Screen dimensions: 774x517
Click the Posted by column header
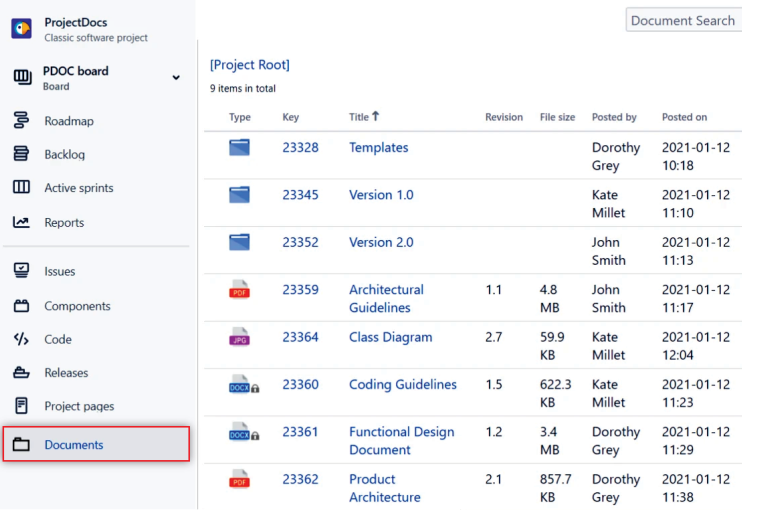point(615,117)
